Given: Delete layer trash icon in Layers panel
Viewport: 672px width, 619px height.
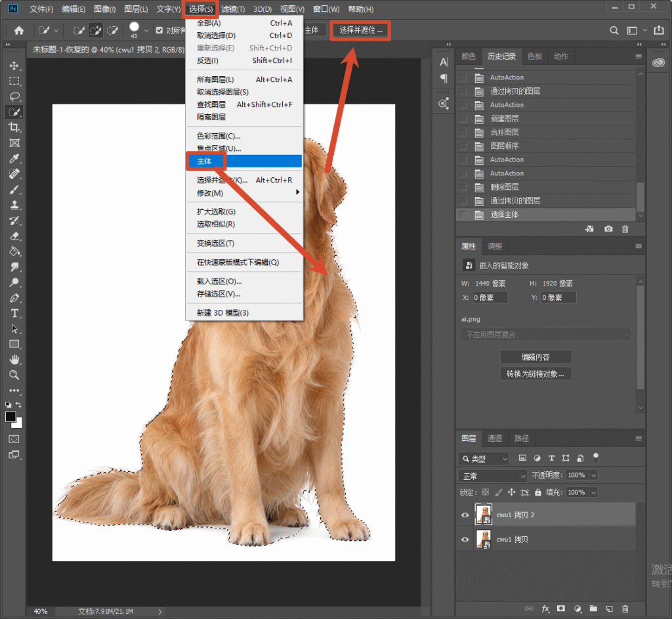Looking at the screenshot, I should (625, 608).
